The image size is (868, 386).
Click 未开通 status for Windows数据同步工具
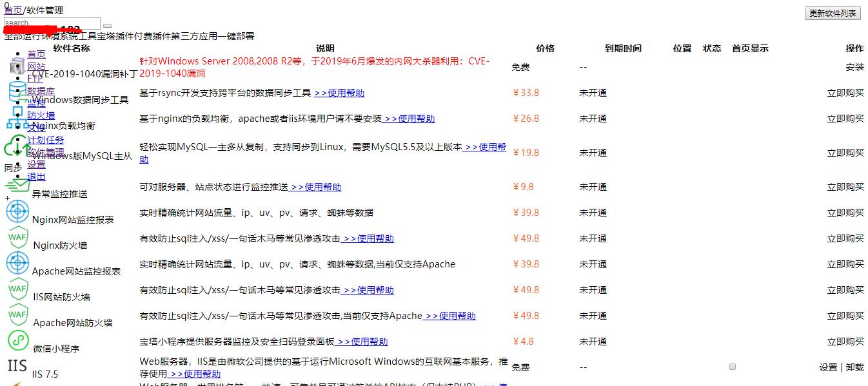[x=593, y=93]
